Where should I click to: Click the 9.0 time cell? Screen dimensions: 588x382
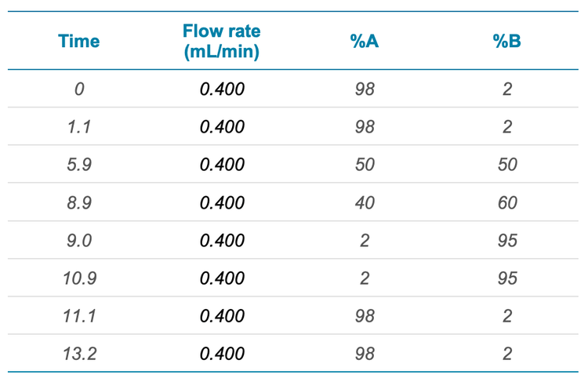point(79,241)
